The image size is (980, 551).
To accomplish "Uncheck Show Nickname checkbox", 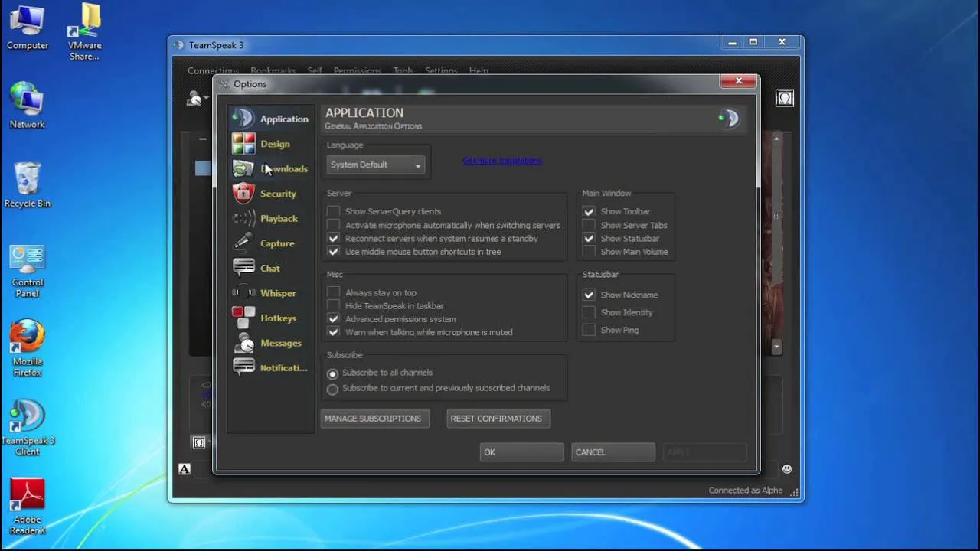I will [589, 295].
